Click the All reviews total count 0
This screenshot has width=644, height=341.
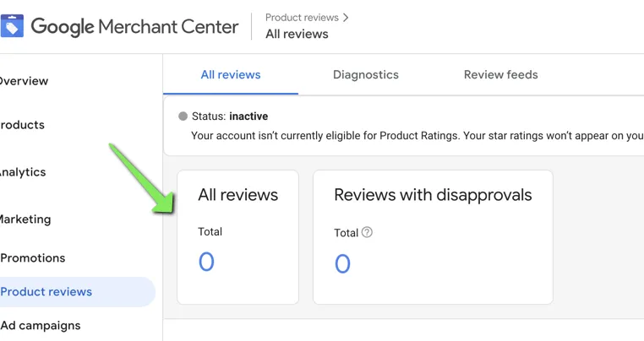[x=206, y=262]
